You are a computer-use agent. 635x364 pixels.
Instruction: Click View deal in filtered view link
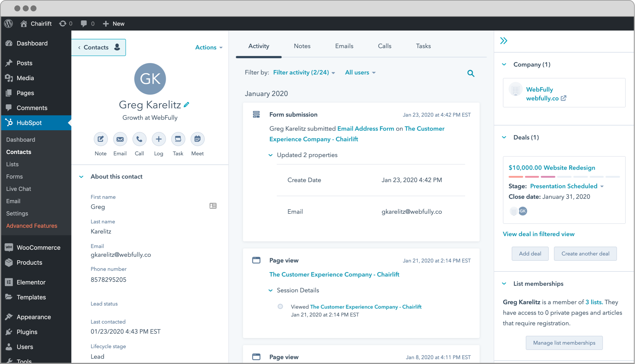click(x=538, y=234)
